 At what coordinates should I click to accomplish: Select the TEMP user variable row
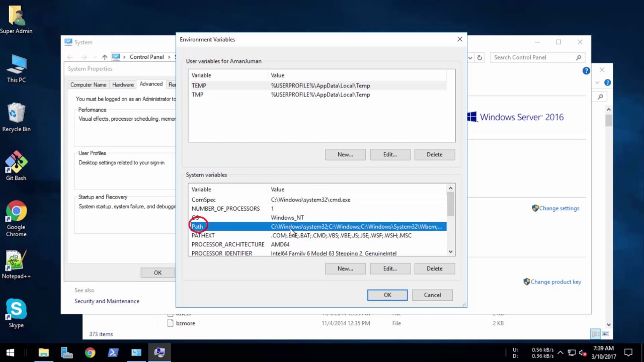pos(317,85)
